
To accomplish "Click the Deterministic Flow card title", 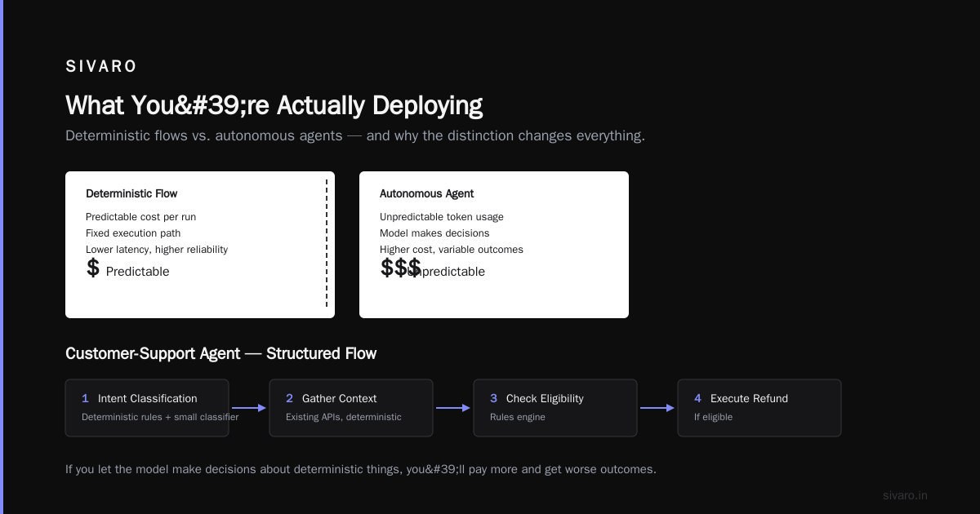I will tap(131, 193).
